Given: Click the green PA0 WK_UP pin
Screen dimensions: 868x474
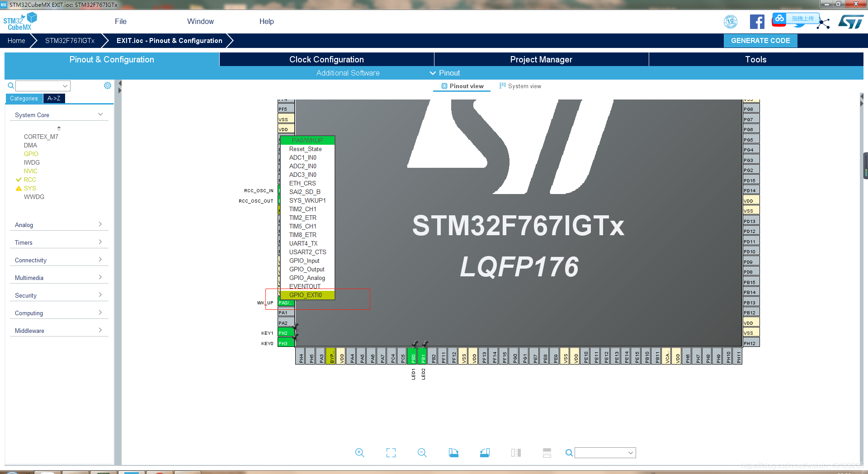Looking at the screenshot, I should (x=286, y=303).
